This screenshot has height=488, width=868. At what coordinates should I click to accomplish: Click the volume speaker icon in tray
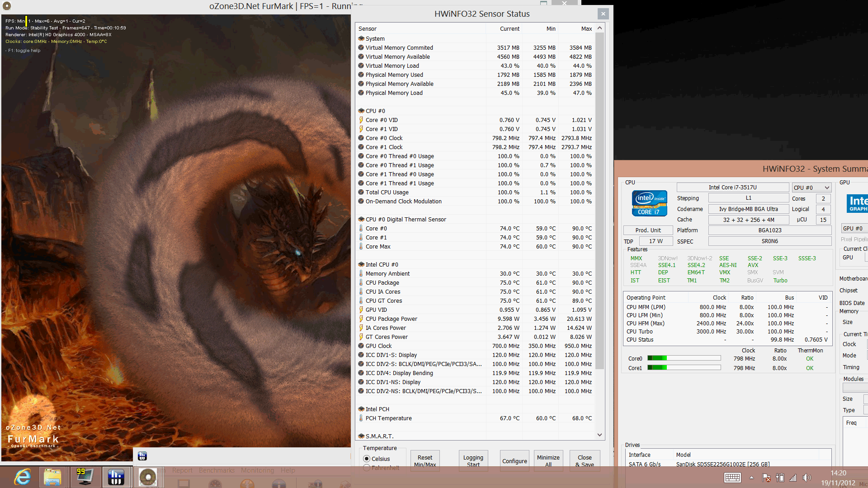tap(807, 478)
